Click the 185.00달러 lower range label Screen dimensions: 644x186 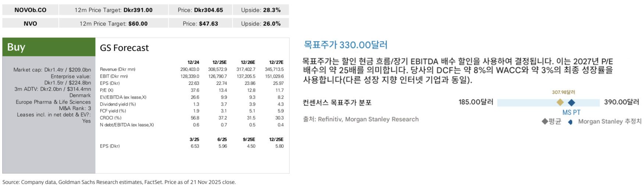476,102
